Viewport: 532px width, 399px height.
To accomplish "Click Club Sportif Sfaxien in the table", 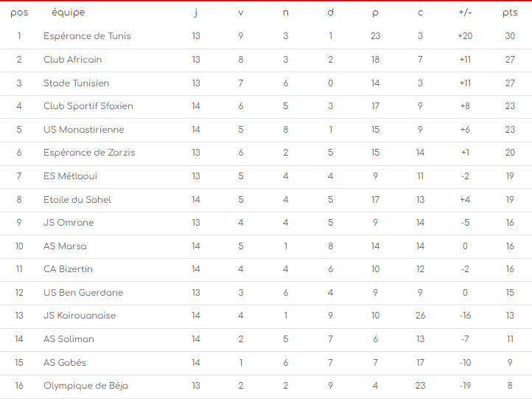I will point(88,106).
